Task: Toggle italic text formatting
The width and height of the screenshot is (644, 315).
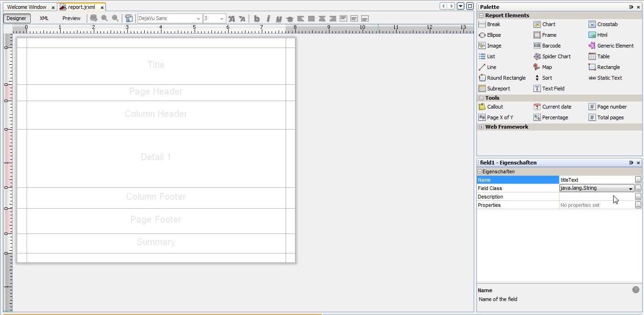Action: coord(268,19)
